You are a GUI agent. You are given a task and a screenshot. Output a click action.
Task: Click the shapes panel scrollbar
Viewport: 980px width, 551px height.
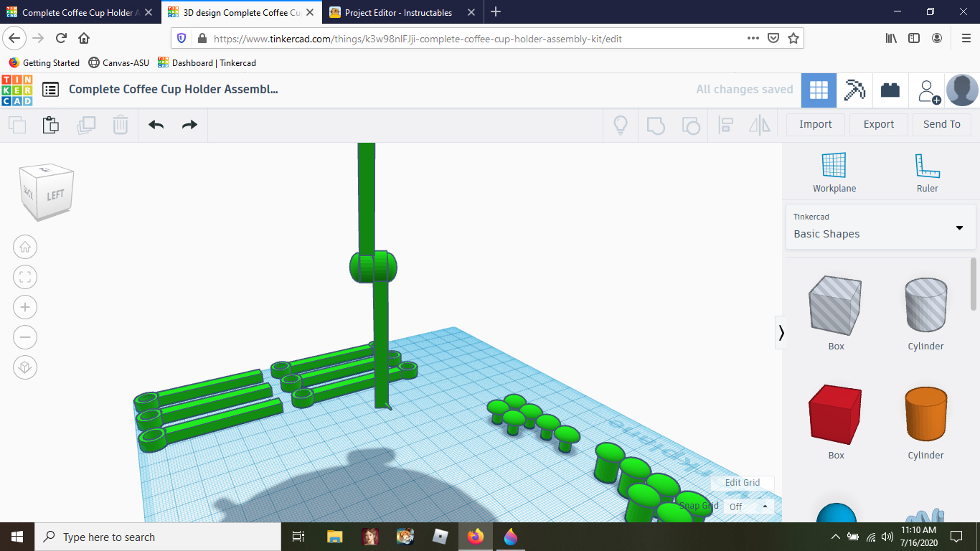point(974,285)
